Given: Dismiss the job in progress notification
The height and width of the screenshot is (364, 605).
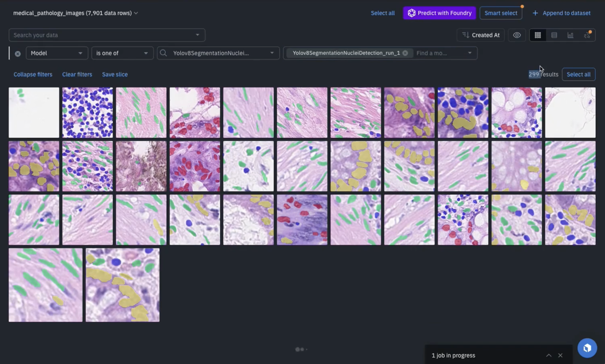Looking at the screenshot, I should (560, 355).
